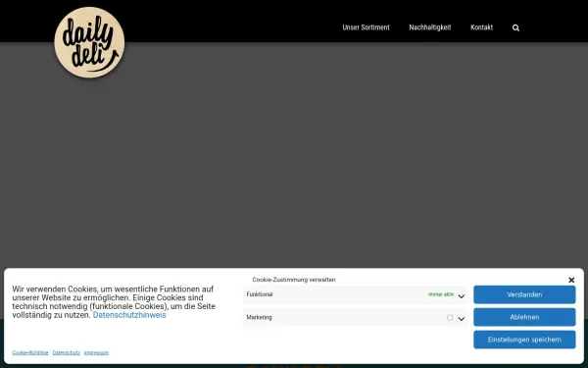Open Nachhaltigkeit menu item
The width and height of the screenshot is (588, 368).
tap(430, 27)
